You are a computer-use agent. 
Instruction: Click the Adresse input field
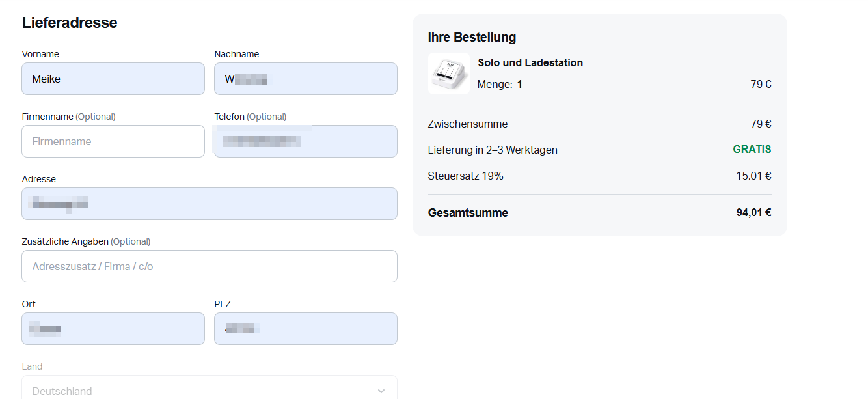tap(210, 204)
